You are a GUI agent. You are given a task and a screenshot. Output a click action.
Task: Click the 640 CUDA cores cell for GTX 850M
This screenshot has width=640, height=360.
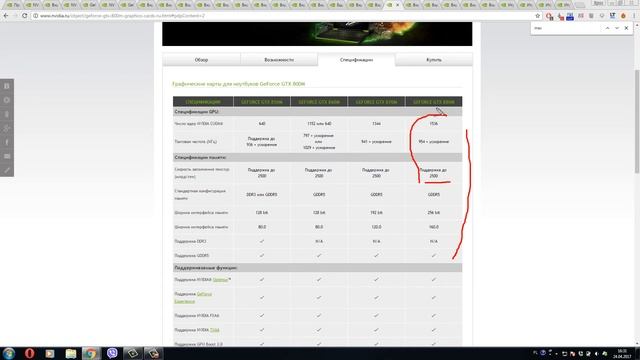262,124
